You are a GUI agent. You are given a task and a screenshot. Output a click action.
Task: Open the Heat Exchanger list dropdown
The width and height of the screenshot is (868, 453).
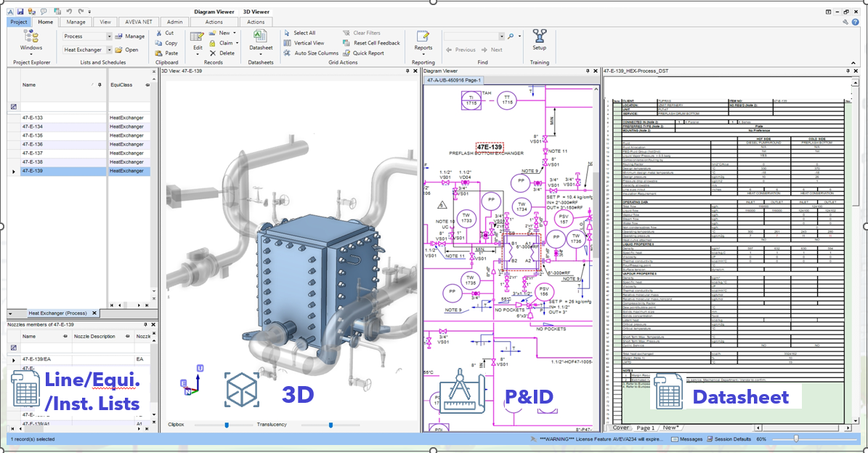[109, 50]
